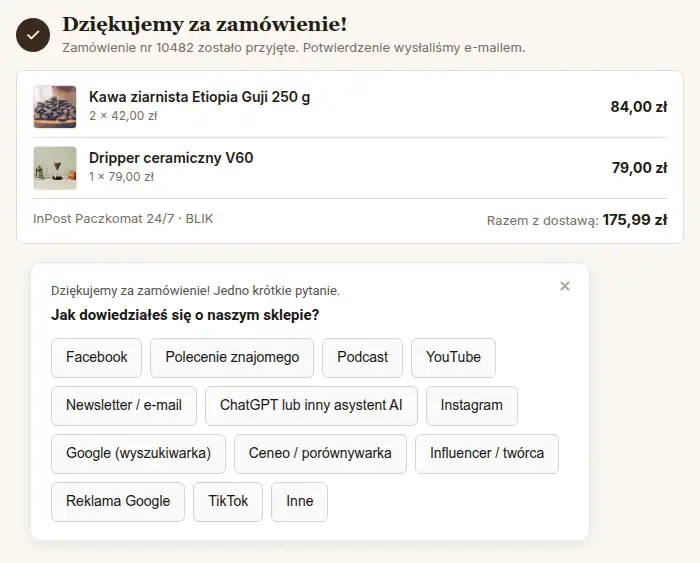This screenshot has width=700, height=563.
Task: Close the survey popup with the X
Action: (x=565, y=286)
